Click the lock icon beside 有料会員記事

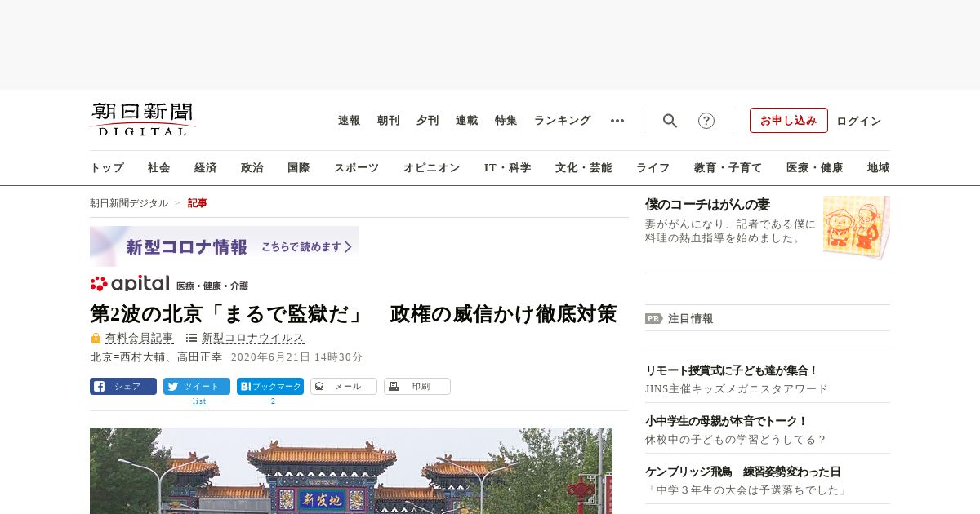96,338
